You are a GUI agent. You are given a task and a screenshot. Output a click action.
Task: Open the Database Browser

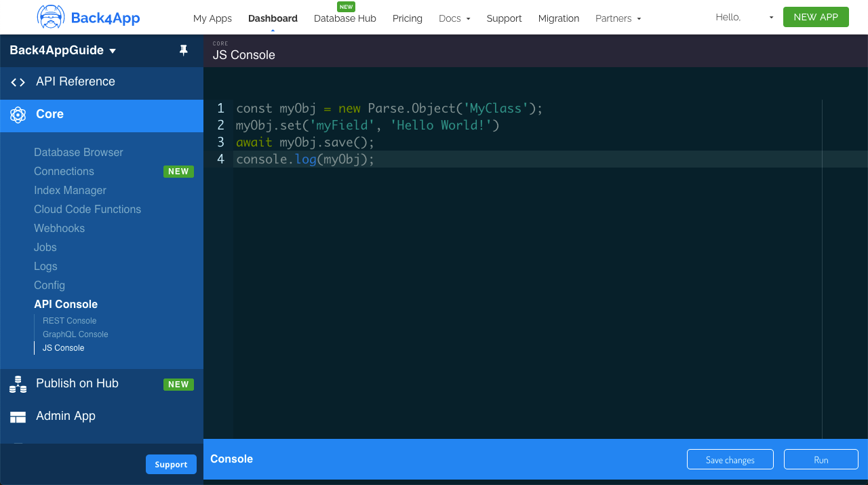coord(78,152)
